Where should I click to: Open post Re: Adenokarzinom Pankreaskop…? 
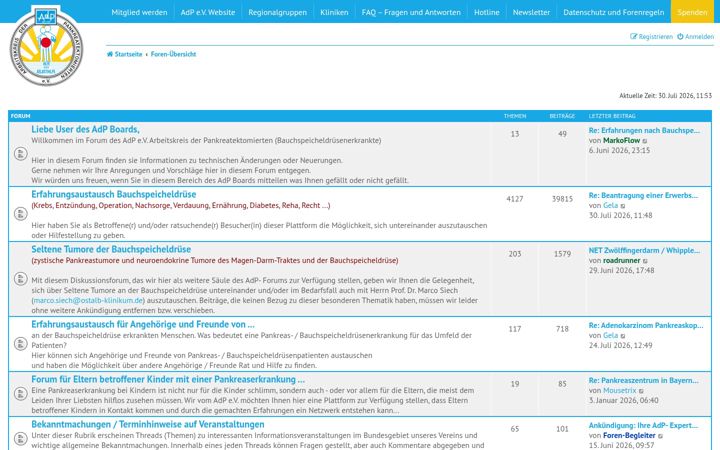pyautogui.click(x=646, y=325)
